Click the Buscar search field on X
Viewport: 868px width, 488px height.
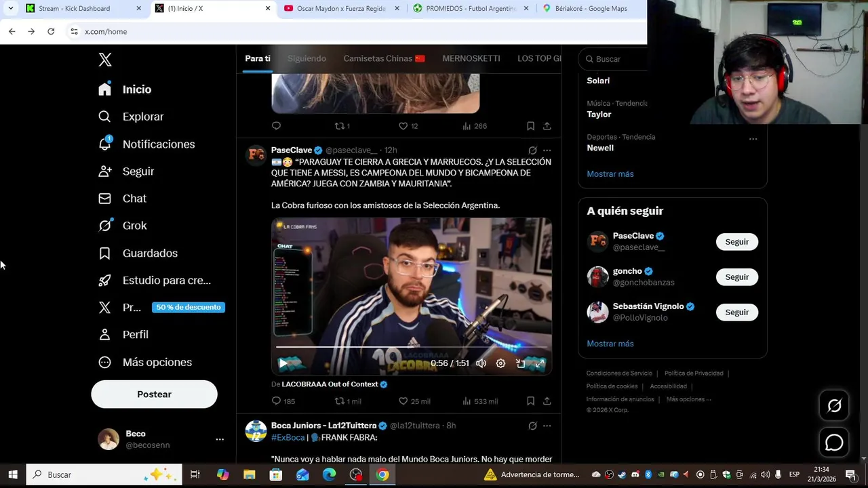(614, 59)
